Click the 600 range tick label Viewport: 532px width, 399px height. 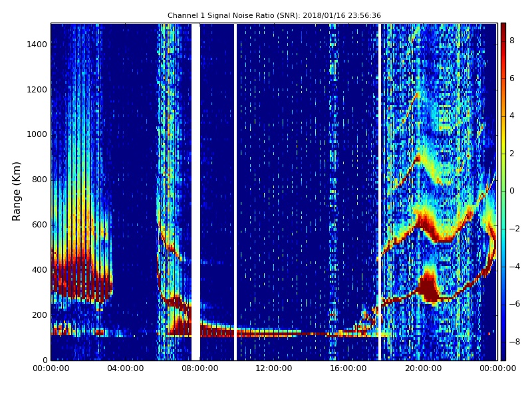coord(39,225)
